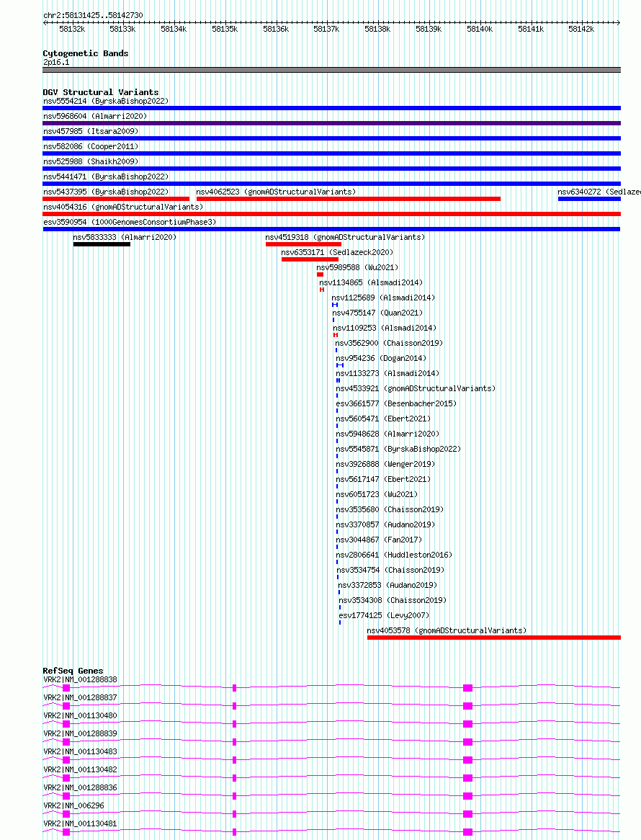
Task: Select the nsv5989588 (Wu2021) variant
Action: click(357, 267)
